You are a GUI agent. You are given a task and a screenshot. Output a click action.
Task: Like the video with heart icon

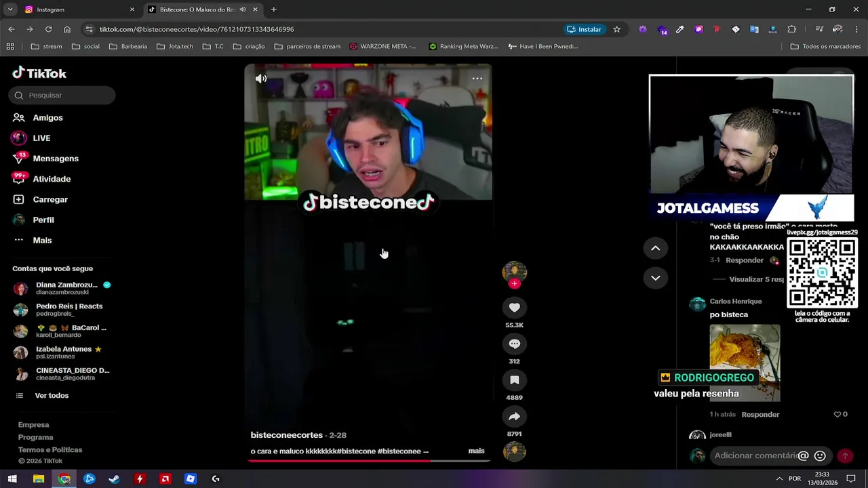514,308
